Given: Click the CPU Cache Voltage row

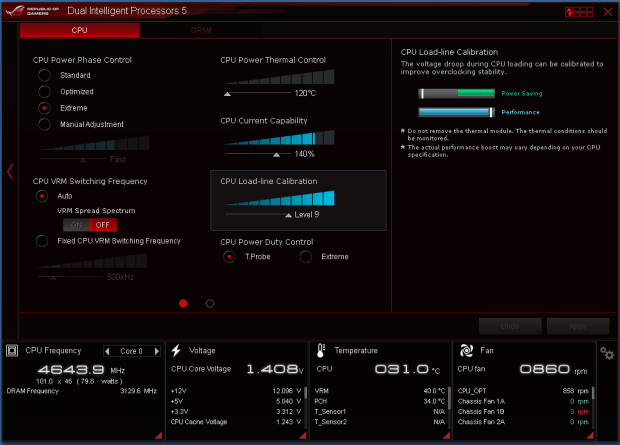Looking at the screenshot, I should pyautogui.click(x=236, y=422).
